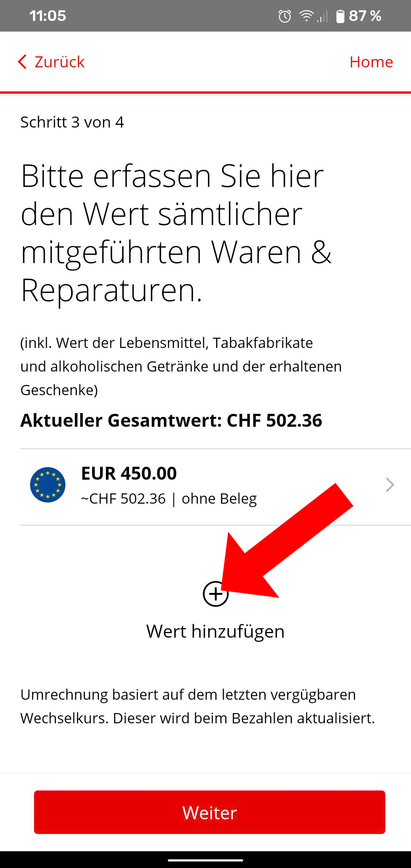Screen dimensions: 411x868
Task: Tap the battery icon in the status bar
Action: pyautogui.click(x=340, y=16)
